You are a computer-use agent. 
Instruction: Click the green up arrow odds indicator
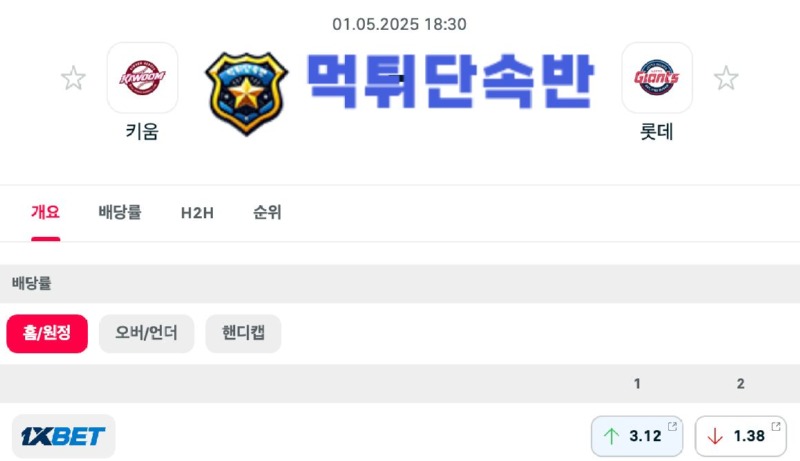pos(611,436)
